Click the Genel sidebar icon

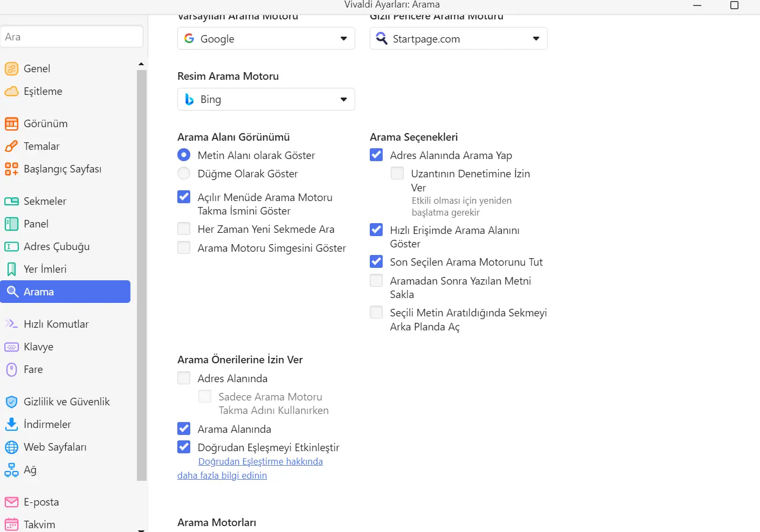[x=11, y=69]
